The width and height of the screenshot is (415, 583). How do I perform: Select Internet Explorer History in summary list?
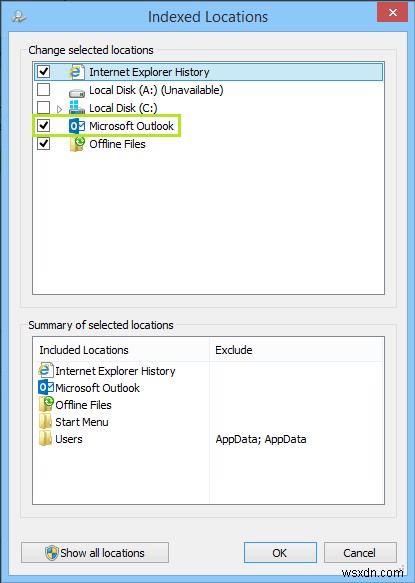pos(115,371)
